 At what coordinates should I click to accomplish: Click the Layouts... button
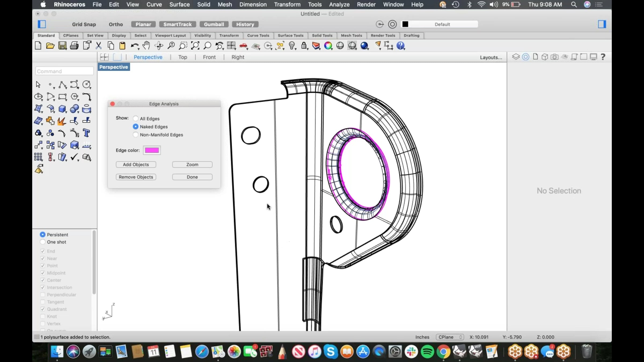(491, 57)
